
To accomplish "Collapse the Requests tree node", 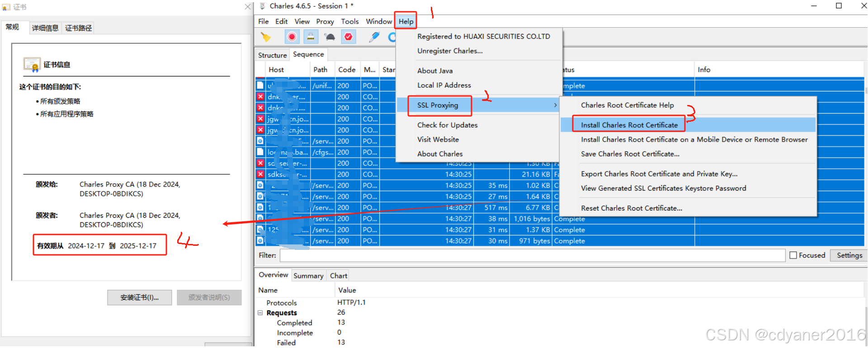I will point(260,313).
